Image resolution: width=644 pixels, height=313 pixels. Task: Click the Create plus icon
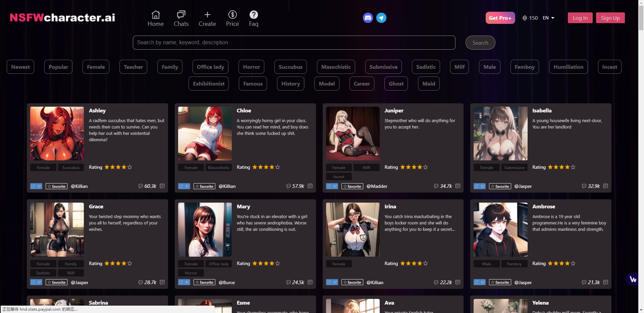click(207, 15)
